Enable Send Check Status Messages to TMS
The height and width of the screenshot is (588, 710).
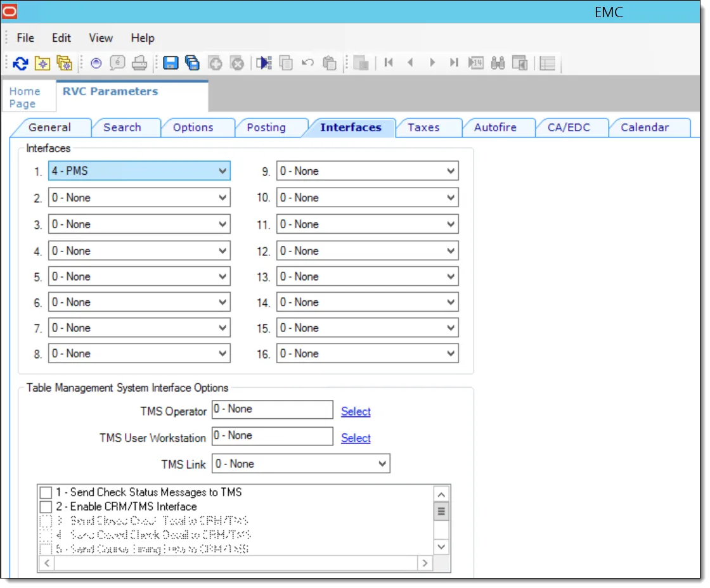point(46,492)
